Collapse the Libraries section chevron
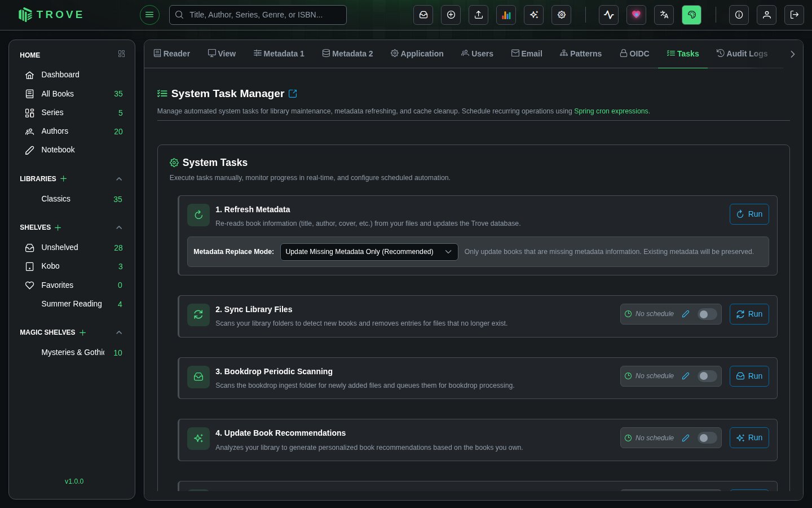 (x=119, y=179)
